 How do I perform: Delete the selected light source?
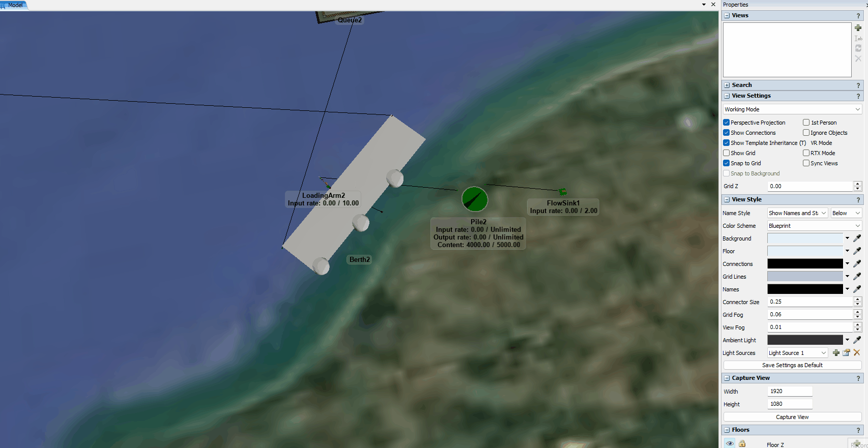(x=857, y=353)
